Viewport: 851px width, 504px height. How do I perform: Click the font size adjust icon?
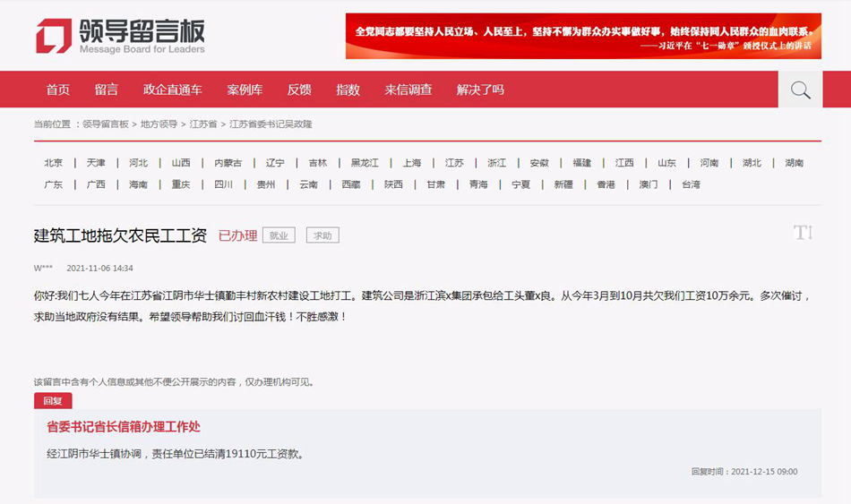tap(803, 233)
